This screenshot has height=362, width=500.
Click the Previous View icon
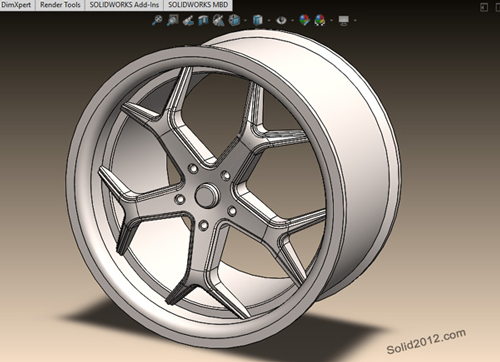click(188, 21)
